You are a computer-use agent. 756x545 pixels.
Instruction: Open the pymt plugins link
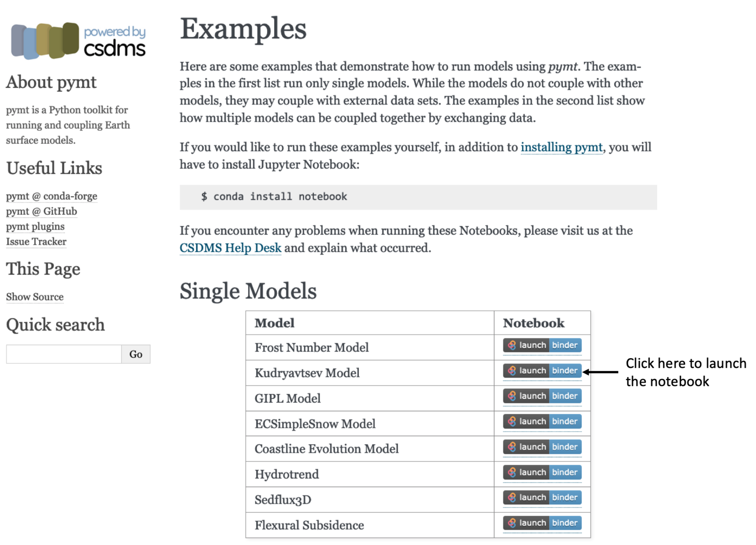tap(35, 226)
